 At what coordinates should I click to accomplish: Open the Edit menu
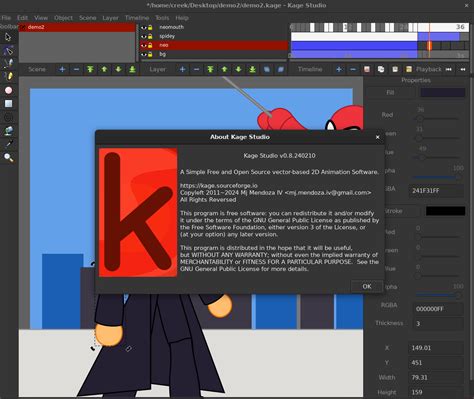[x=23, y=18]
